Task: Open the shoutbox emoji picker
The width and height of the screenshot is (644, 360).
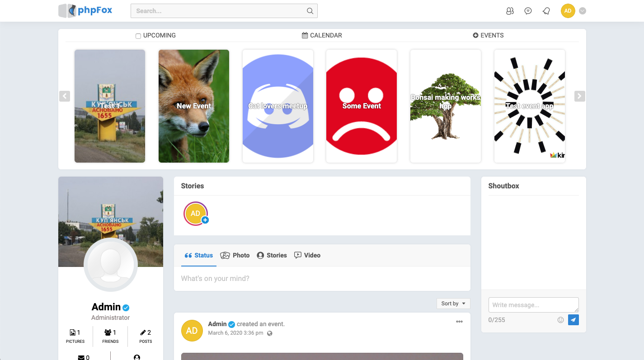Action: 560,320
